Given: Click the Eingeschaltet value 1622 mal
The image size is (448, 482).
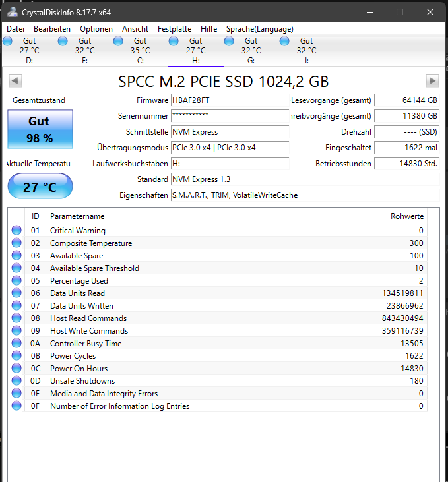Looking at the screenshot, I should click(407, 148).
